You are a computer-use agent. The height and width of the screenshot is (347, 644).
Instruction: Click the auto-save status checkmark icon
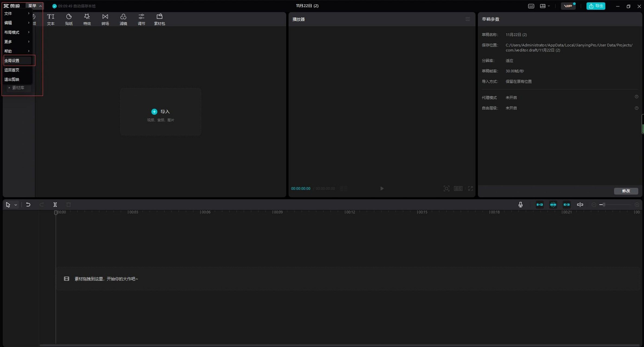(x=54, y=6)
